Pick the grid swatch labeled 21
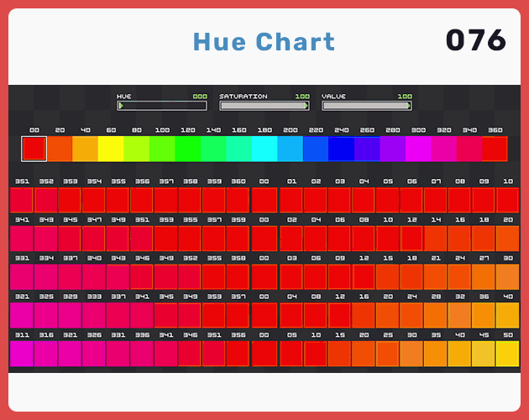The height and width of the screenshot is (420, 529). click(436, 277)
